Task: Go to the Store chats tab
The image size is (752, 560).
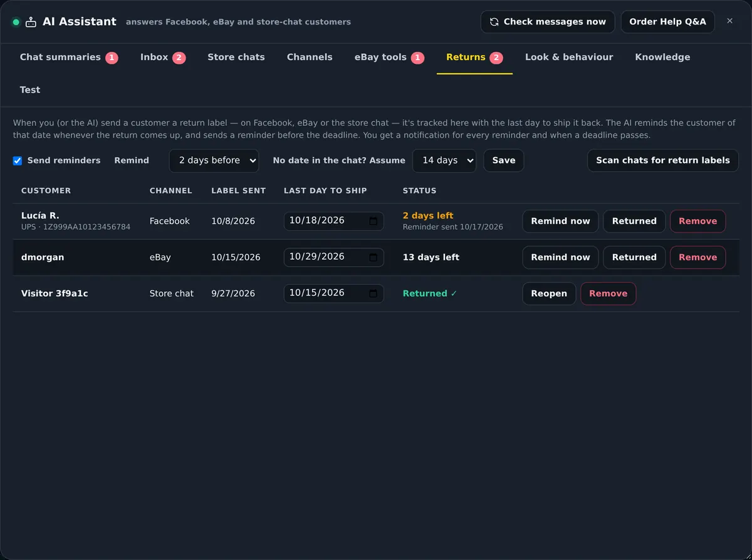Action: pos(236,57)
